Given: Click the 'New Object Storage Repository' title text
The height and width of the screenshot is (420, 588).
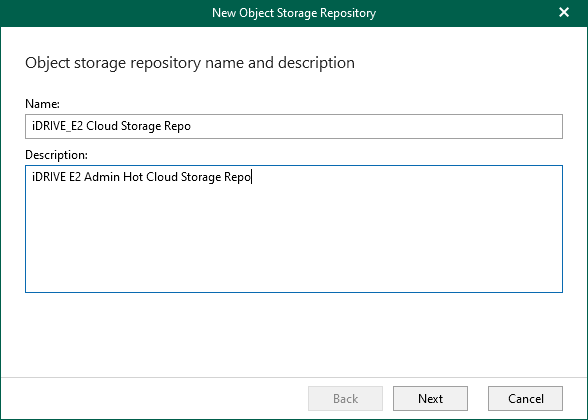Looking at the screenshot, I should (294, 13).
